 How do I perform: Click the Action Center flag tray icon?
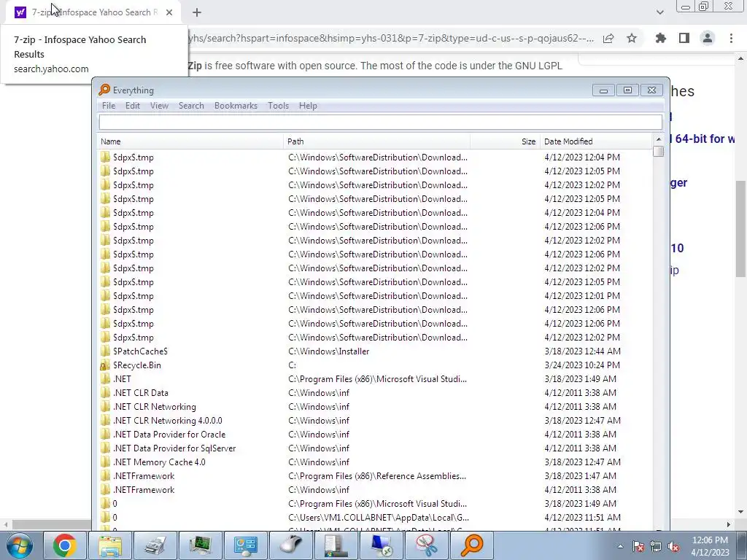point(638,546)
